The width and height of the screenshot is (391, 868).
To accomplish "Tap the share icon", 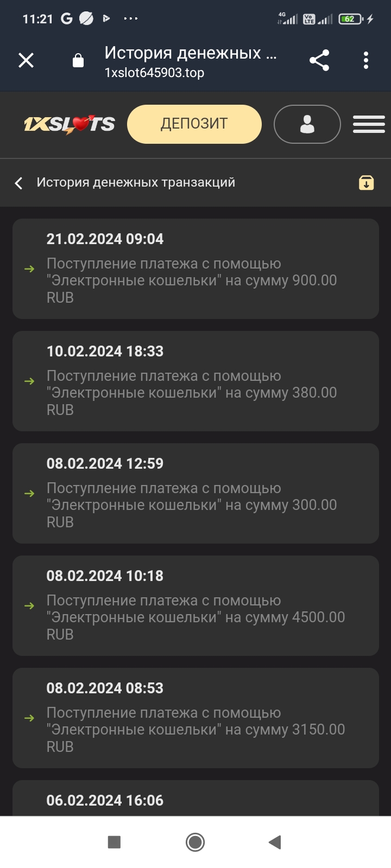I will click(x=319, y=60).
